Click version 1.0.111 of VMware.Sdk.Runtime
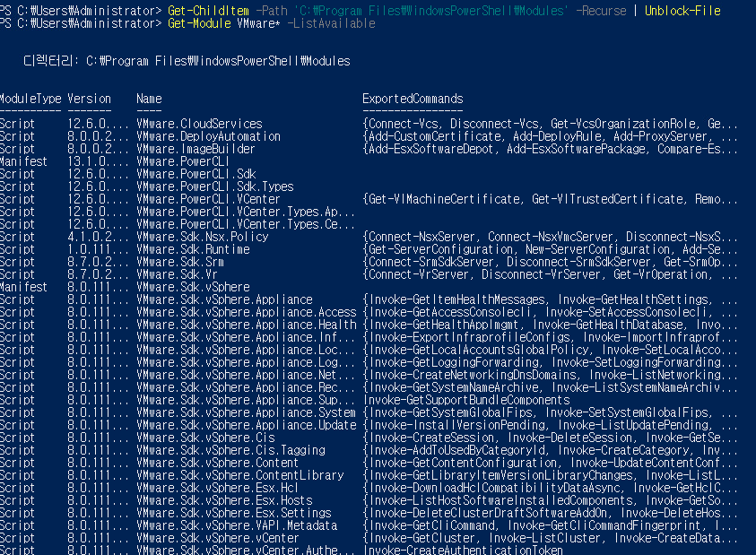Image resolution: width=756 pixels, height=555 pixels. (x=98, y=249)
